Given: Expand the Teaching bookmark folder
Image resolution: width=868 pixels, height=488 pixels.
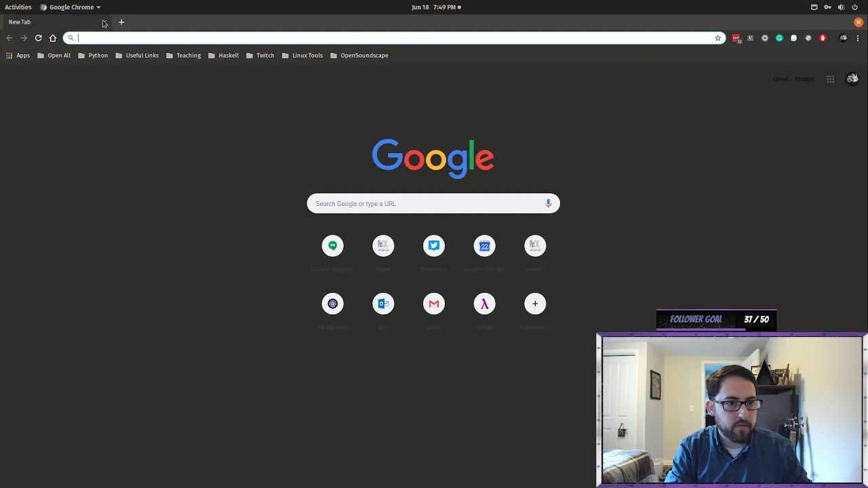Looking at the screenshot, I should pos(183,56).
